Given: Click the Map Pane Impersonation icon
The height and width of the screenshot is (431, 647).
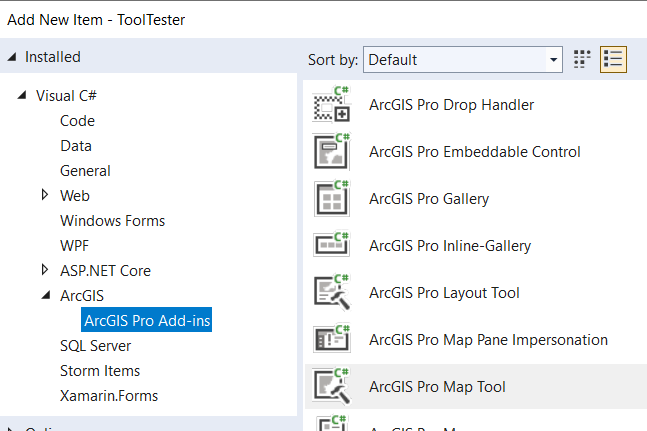Looking at the screenshot, I should click(x=332, y=340).
